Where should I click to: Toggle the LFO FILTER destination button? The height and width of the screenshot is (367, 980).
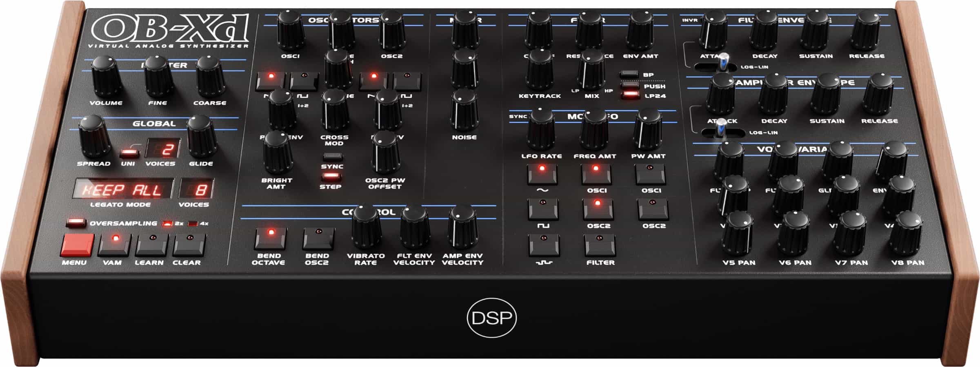[x=600, y=245]
